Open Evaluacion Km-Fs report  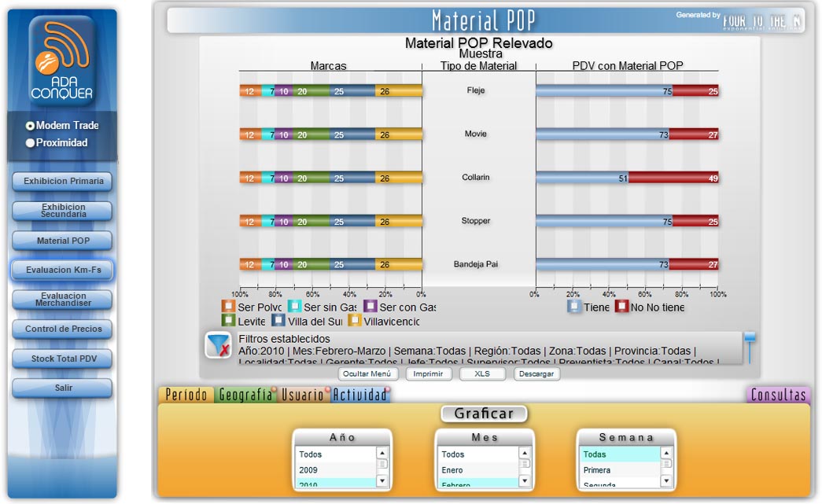62,270
